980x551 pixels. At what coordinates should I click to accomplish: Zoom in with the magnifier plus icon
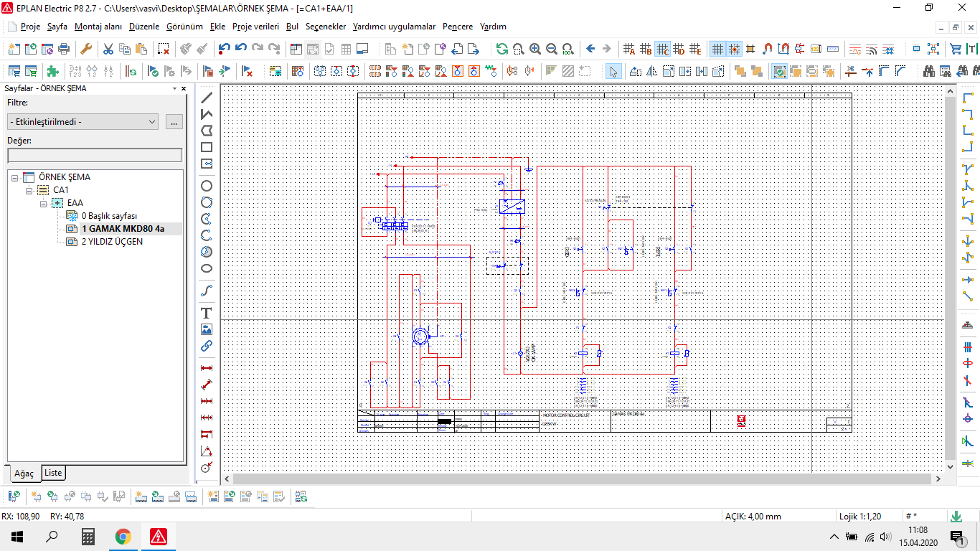(535, 49)
